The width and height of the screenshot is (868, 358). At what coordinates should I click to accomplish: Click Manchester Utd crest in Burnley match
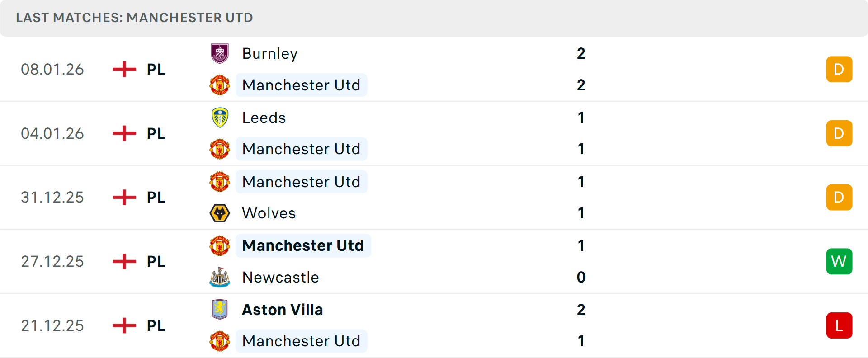click(x=220, y=85)
